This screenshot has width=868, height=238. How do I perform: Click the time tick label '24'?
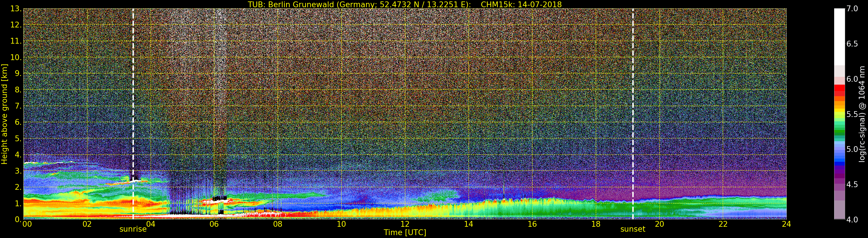786,224
